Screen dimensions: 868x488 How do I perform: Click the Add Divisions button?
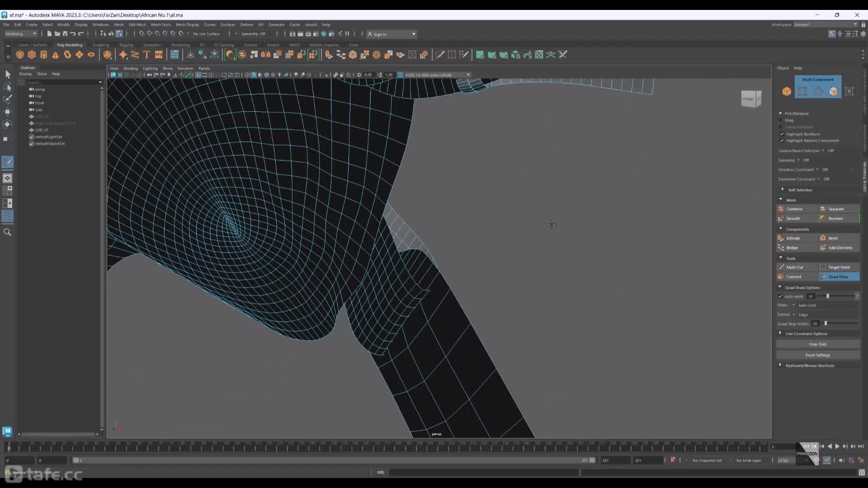click(x=839, y=248)
